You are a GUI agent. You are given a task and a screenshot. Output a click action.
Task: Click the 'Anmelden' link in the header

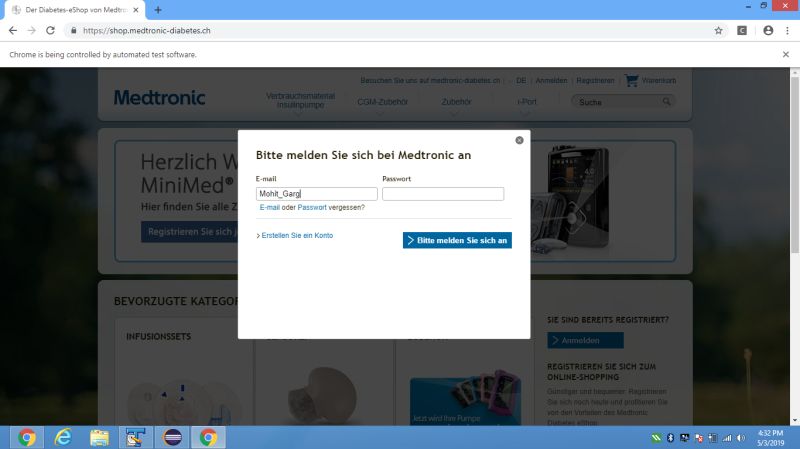point(551,81)
